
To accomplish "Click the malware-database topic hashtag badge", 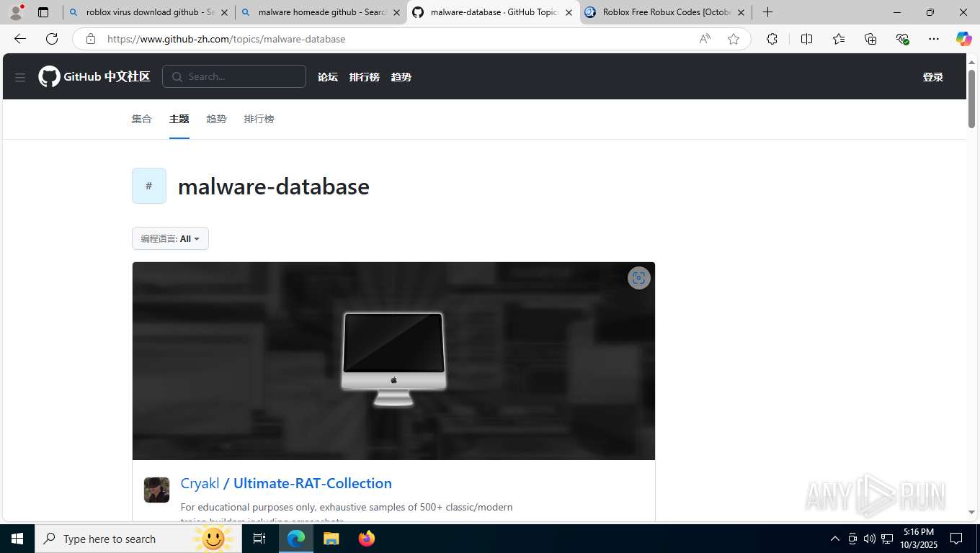I will [x=149, y=186].
